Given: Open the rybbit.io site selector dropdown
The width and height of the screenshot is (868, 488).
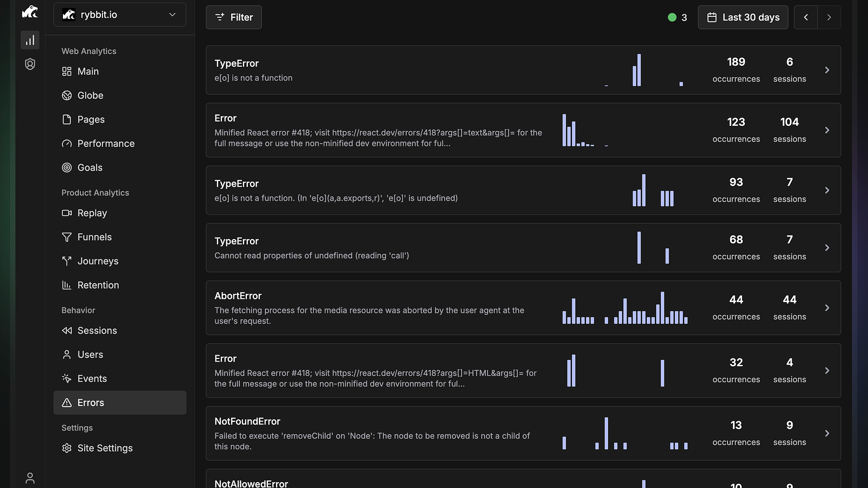Looking at the screenshot, I should tap(120, 15).
